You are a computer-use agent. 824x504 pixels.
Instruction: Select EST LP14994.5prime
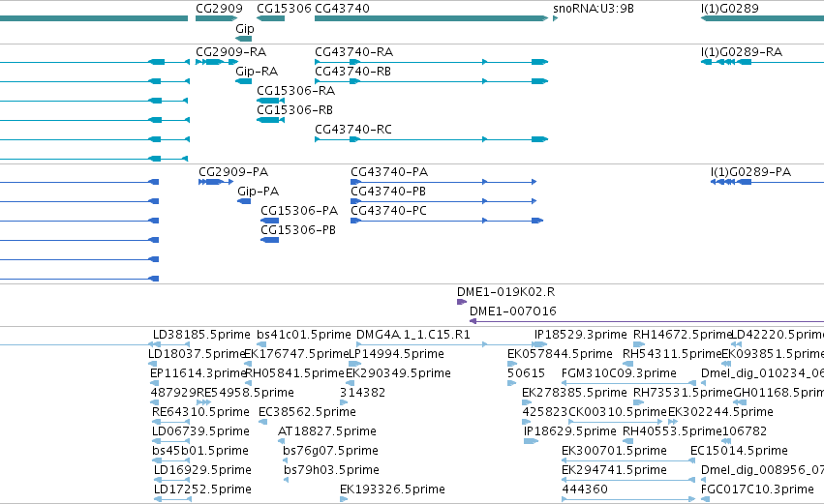coord(396,354)
